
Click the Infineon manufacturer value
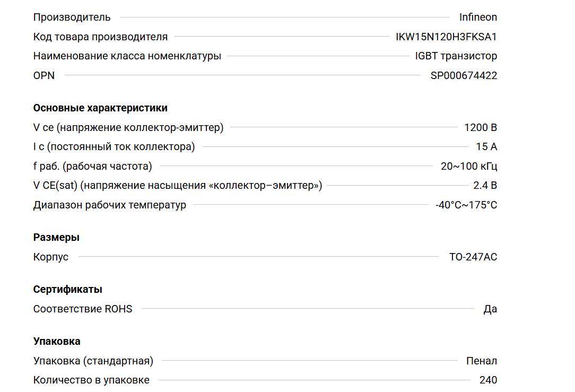pyautogui.click(x=478, y=17)
